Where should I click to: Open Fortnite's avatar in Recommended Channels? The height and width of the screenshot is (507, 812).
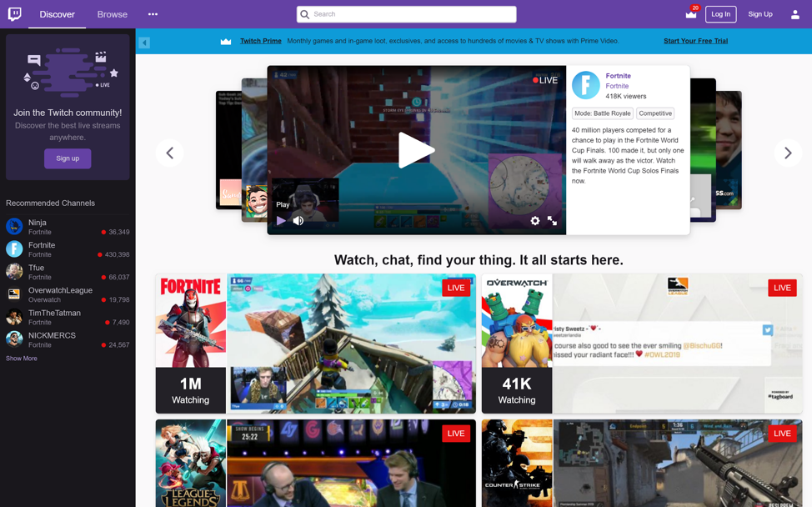14,249
